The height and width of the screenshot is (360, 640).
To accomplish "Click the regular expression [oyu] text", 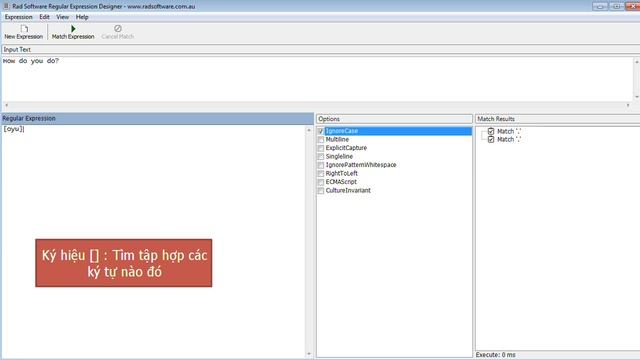I will (14, 129).
